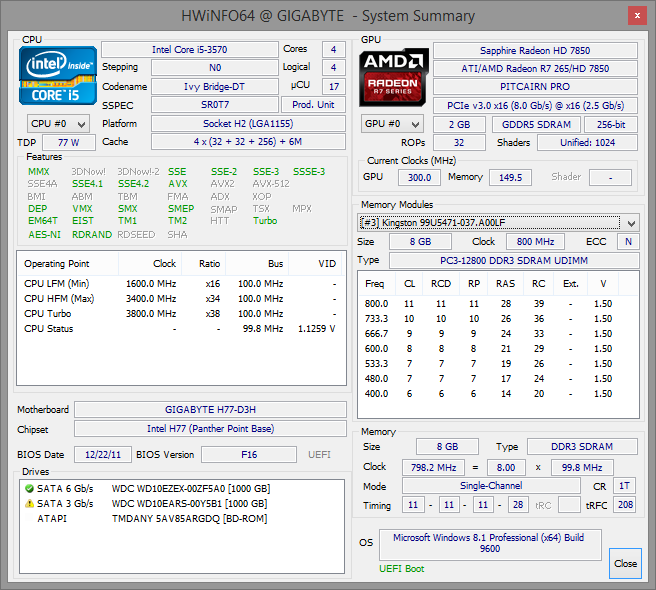The width and height of the screenshot is (656, 590).
Task: Open the GPU #0 selector dropdown
Action: (x=392, y=124)
